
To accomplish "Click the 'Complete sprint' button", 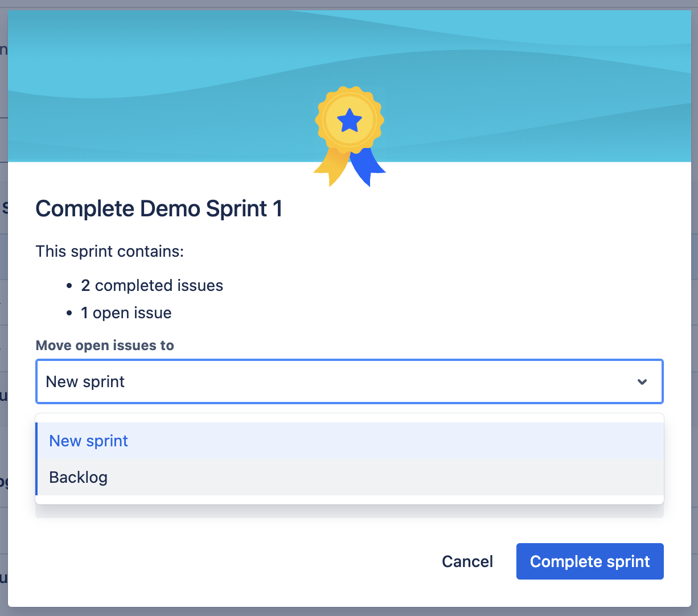I will pyautogui.click(x=589, y=561).
